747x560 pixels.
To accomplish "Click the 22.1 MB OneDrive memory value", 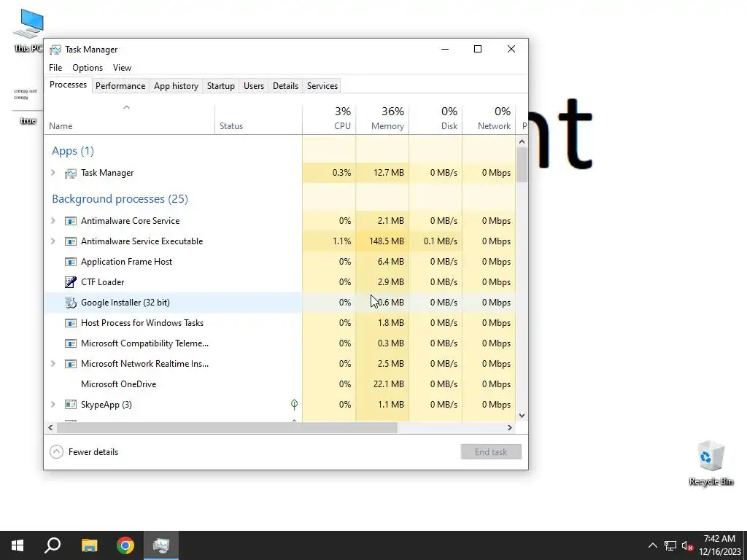I will 388,384.
